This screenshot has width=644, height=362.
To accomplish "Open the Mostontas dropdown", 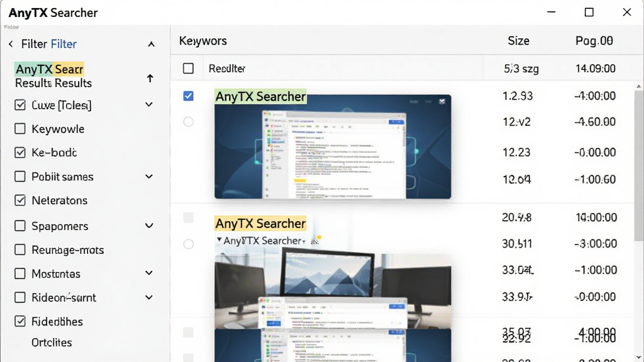I will tap(149, 273).
